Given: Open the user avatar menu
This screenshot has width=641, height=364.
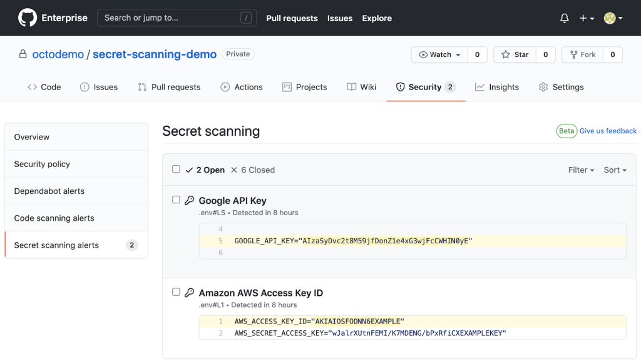Looking at the screenshot, I should [x=612, y=18].
